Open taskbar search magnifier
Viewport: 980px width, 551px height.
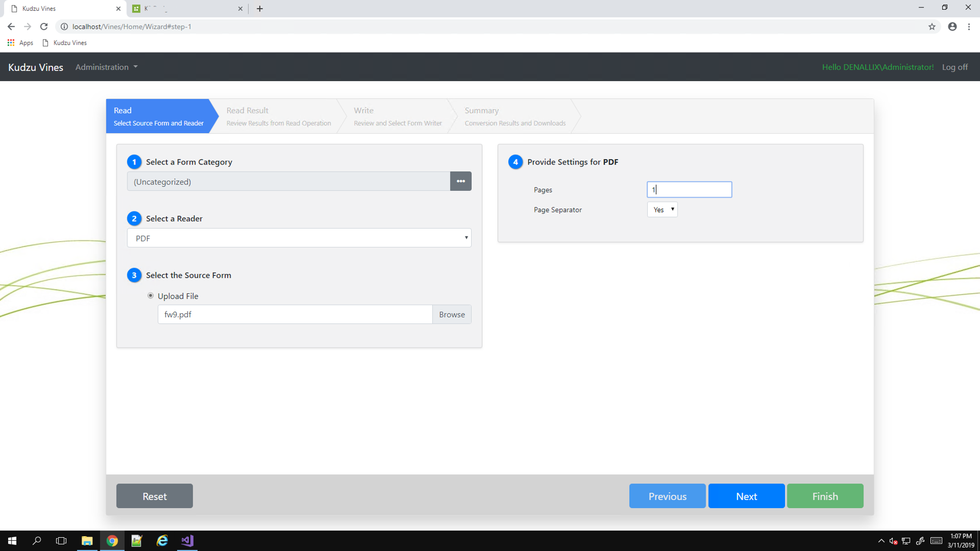37,541
